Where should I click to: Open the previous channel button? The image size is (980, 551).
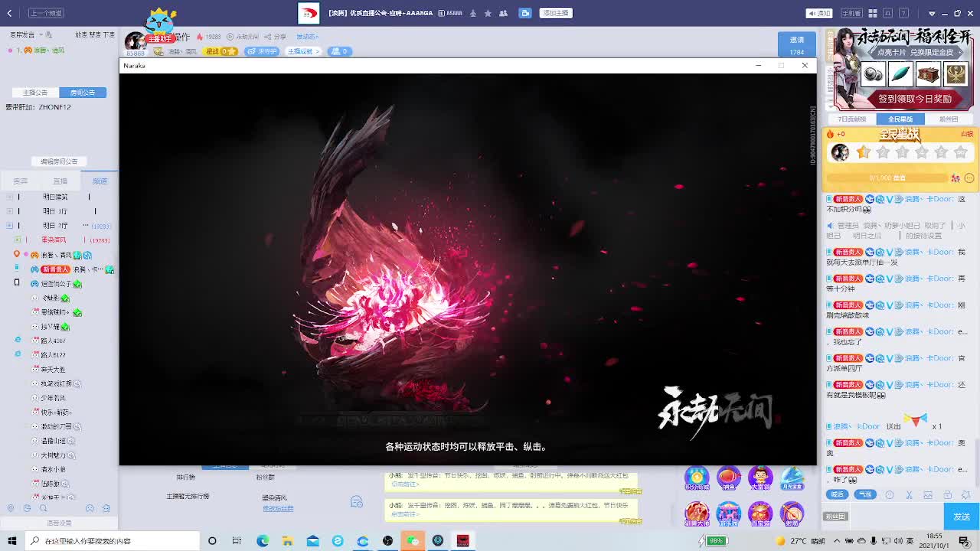(x=46, y=13)
